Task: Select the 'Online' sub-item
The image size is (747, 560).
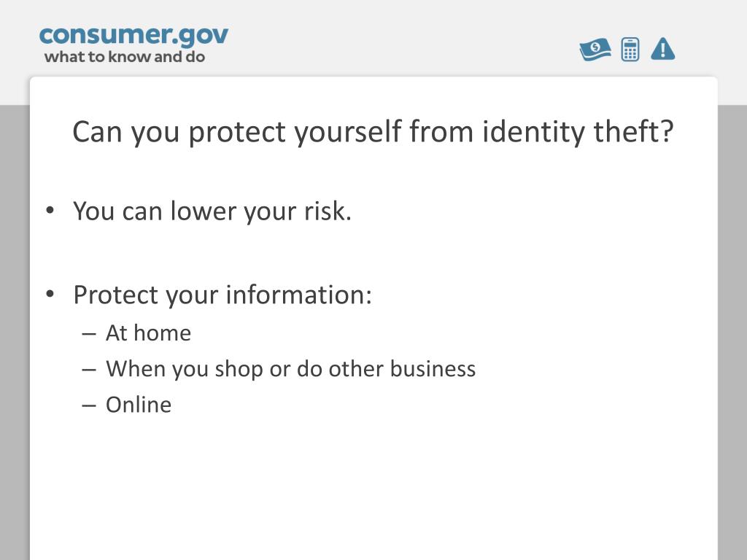Action: (x=139, y=405)
